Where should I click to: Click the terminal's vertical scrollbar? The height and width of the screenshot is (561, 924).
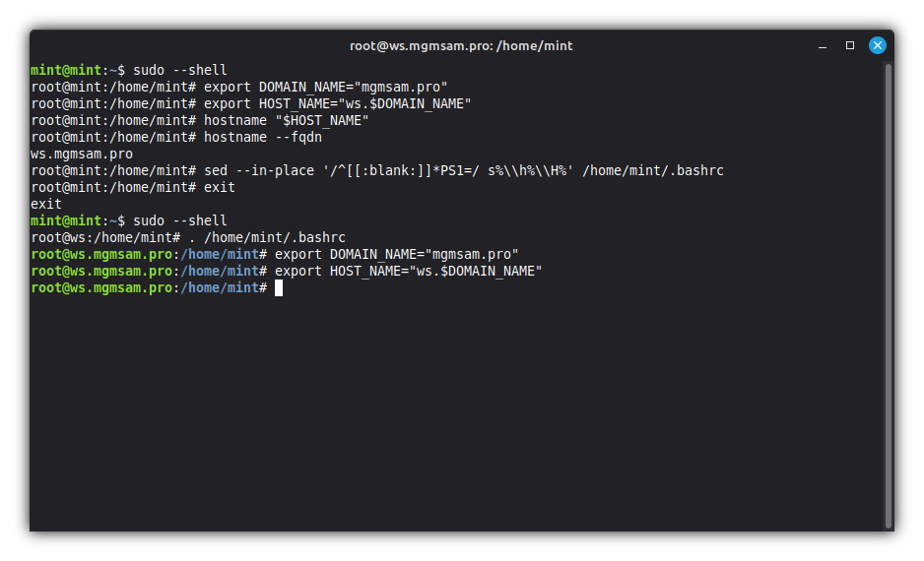(x=889, y=295)
